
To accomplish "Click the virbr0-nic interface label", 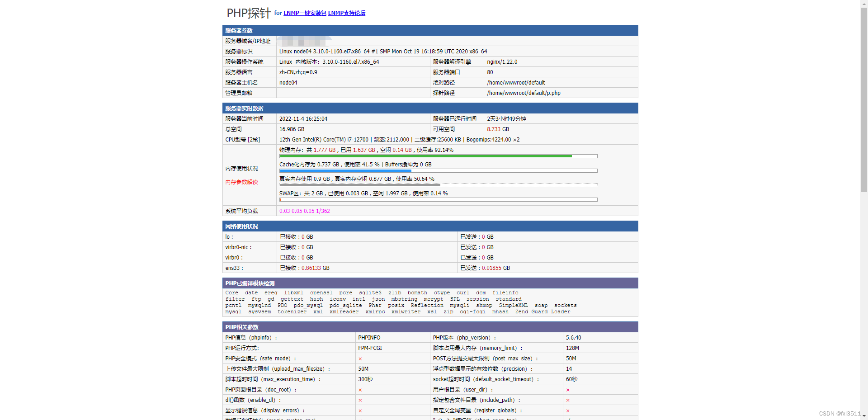I will [238, 247].
